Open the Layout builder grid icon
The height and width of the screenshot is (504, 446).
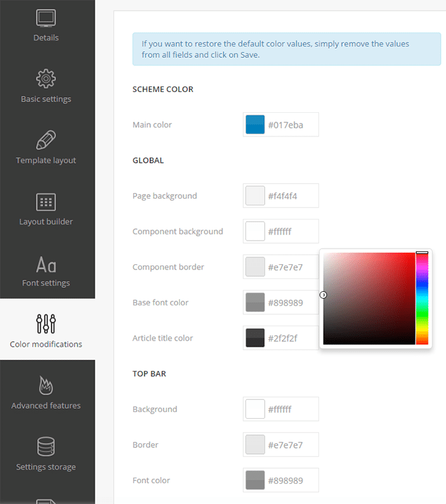(46, 201)
